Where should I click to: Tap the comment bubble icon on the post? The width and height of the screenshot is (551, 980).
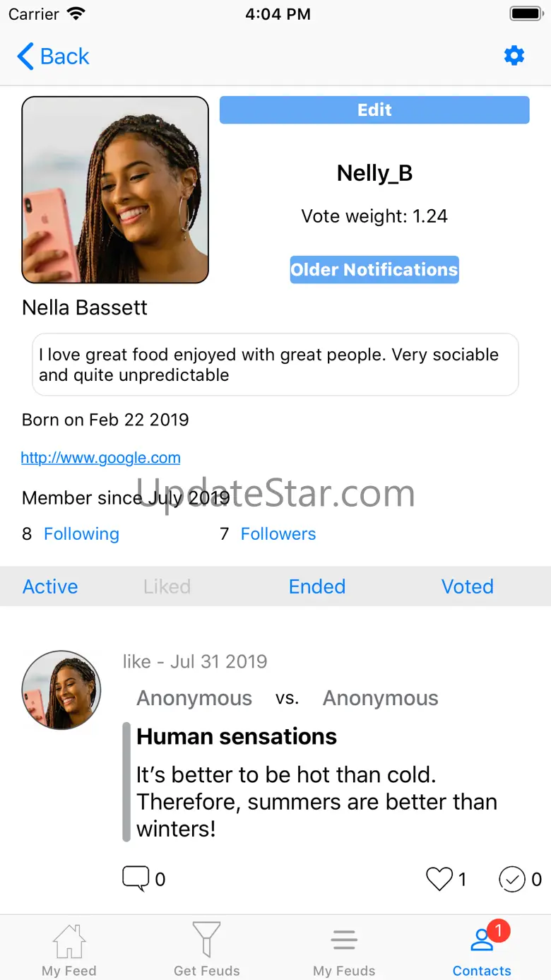click(135, 878)
